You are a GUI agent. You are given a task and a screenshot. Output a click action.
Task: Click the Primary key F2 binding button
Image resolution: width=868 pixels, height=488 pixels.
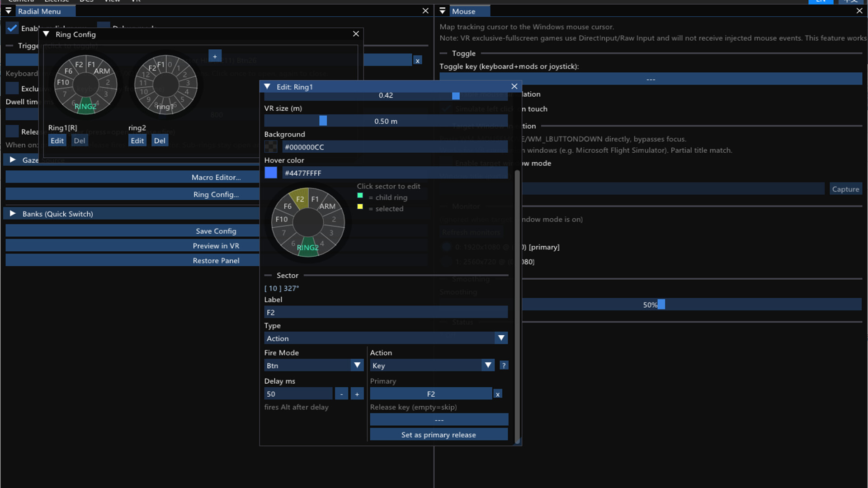pos(431,394)
